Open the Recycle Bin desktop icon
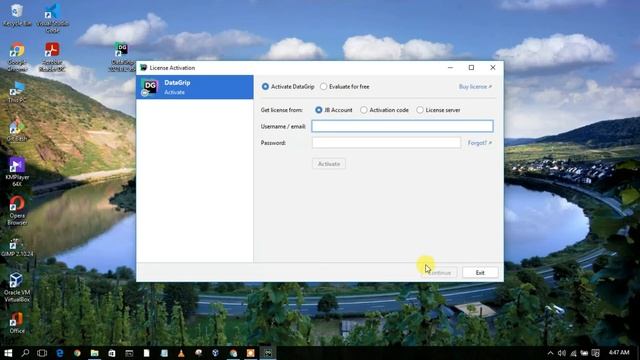The width and height of the screenshot is (640, 360). [x=17, y=16]
